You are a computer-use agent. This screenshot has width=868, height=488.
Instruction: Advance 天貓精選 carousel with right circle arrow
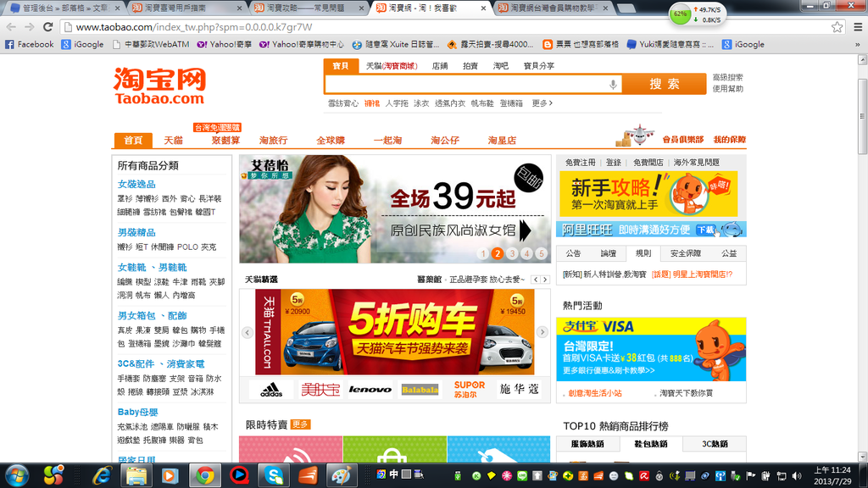pyautogui.click(x=542, y=332)
